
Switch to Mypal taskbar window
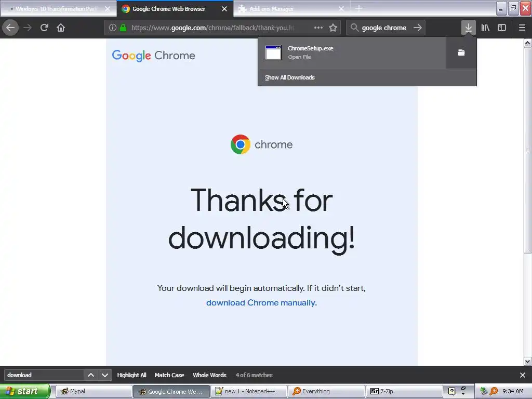point(94,392)
